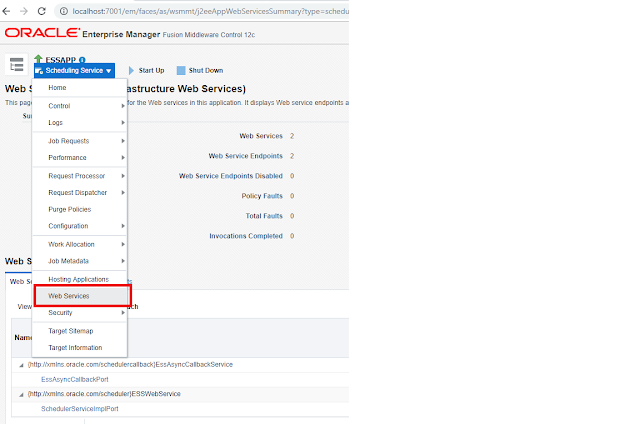
Task: Click the ESSWebService namespace text
Action: click(x=104, y=394)
